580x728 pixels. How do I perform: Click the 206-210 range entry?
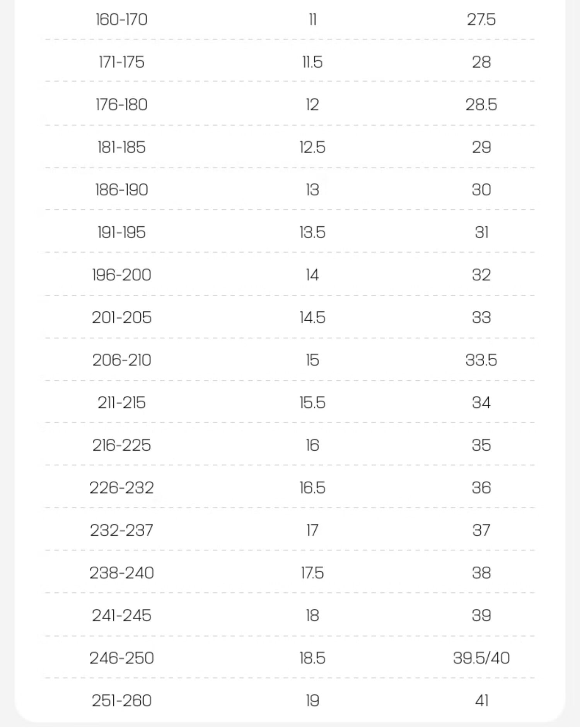121,360
